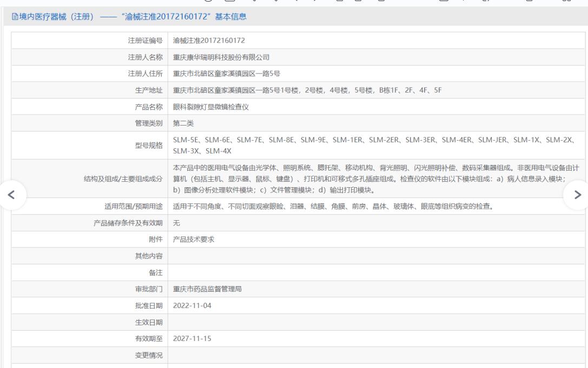
Task: Select registration number value 渝械注准20172160172 in table
Action: pyautogui.click(x=209, y=41)
